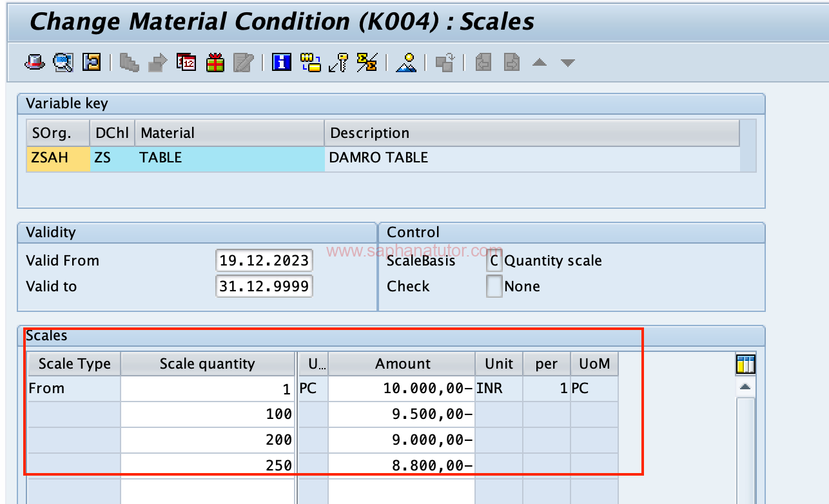Click the INR unit cell

click(x=499, y=389)
